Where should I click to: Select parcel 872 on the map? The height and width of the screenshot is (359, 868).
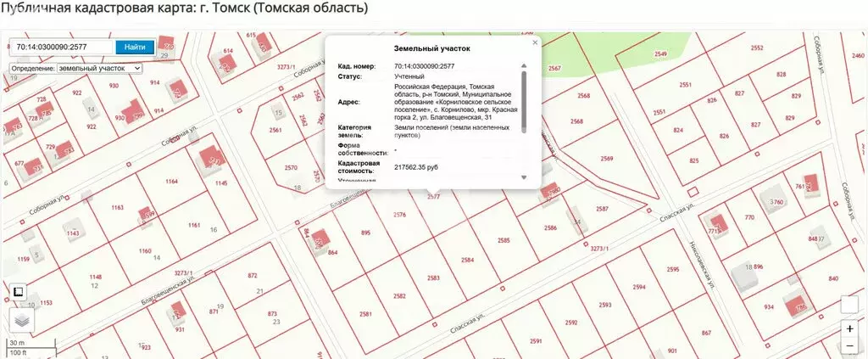[253, 275]
